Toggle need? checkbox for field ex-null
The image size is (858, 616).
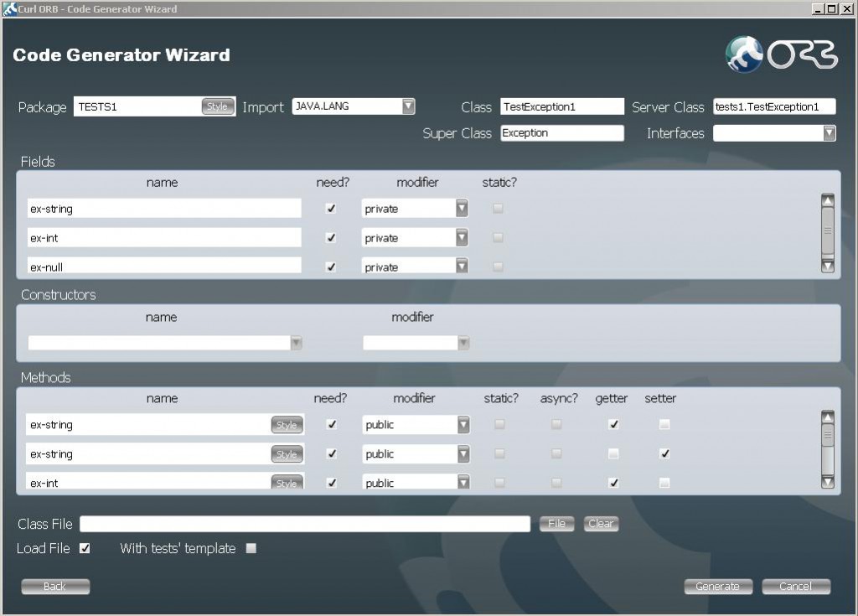tap(330, 267)
